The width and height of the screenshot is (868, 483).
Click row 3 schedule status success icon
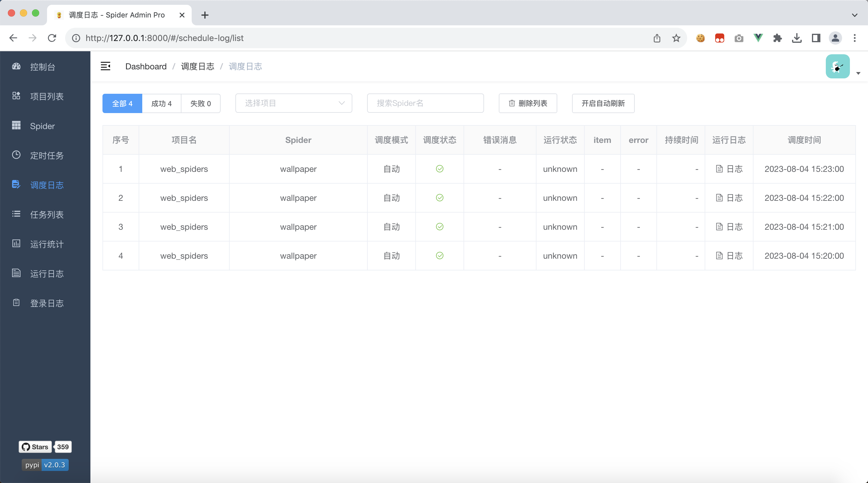[440, 227]
